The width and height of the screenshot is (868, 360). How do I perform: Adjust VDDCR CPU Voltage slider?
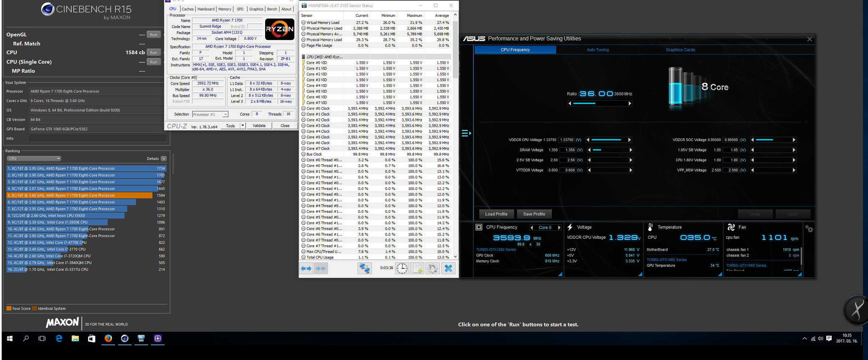[608, 140]
